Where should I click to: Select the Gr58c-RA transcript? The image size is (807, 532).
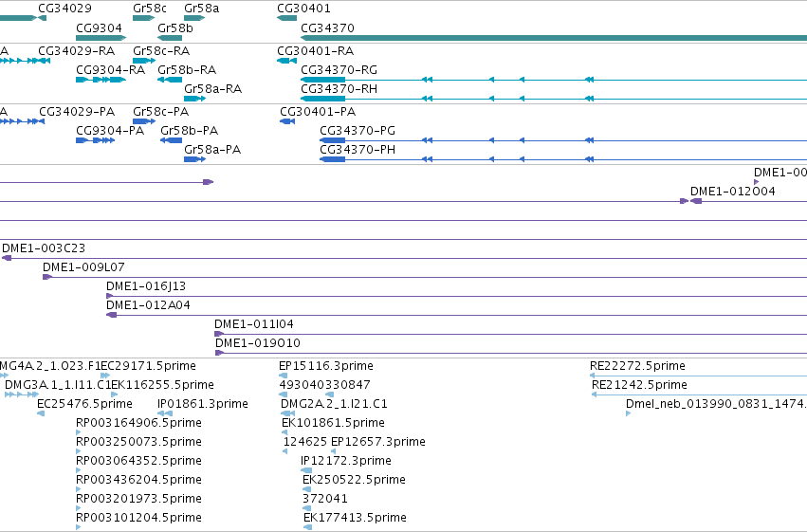tap(161, 51)
